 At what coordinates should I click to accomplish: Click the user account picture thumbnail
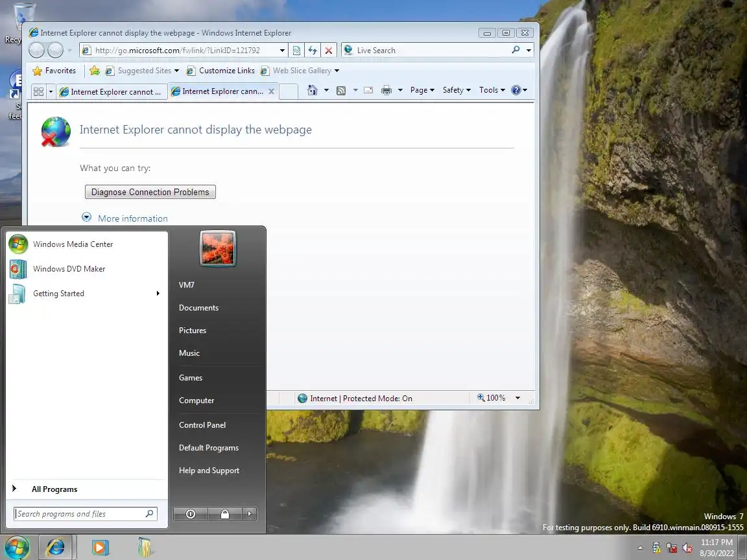[218, 249]
